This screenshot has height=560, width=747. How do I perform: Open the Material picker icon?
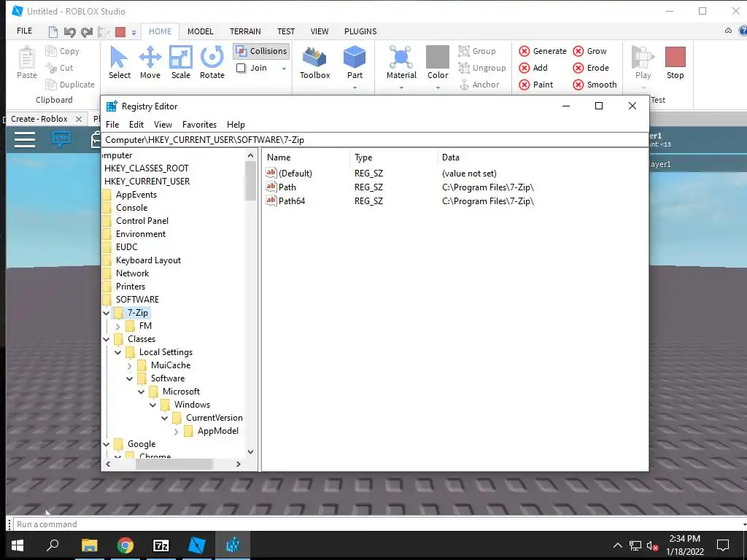(401, 57)
